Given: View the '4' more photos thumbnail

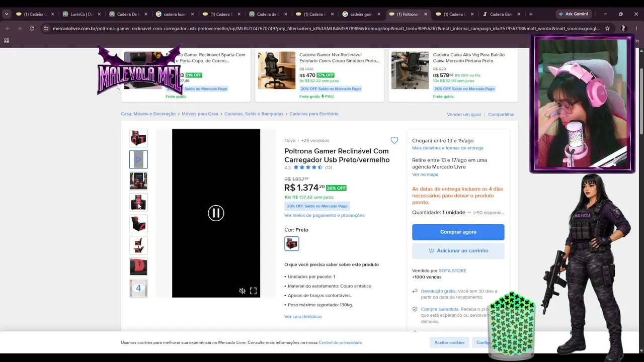Looking at the screenshot, I should pos(138,288).
